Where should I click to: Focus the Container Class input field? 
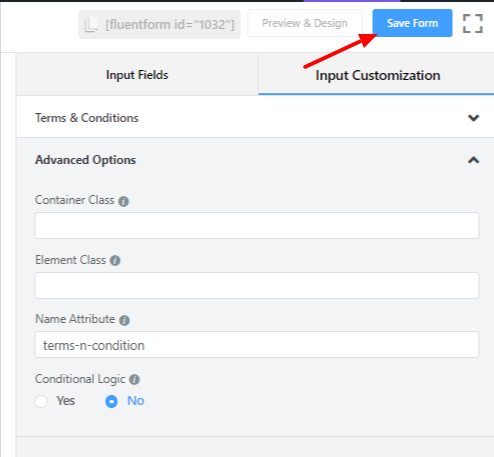pos(257,225)
